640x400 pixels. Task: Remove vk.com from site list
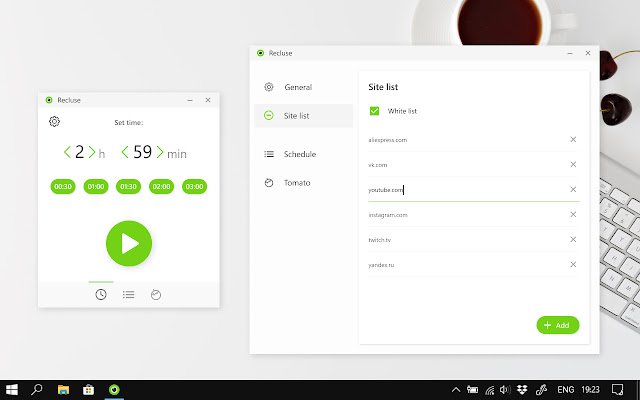[x=573, y=164]
